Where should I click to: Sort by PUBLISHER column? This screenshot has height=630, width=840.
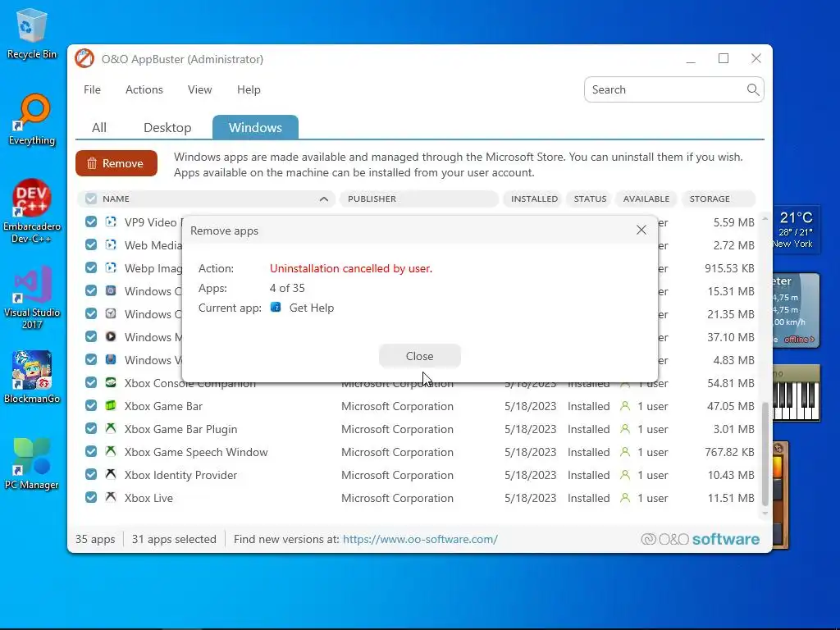point(419,199)
